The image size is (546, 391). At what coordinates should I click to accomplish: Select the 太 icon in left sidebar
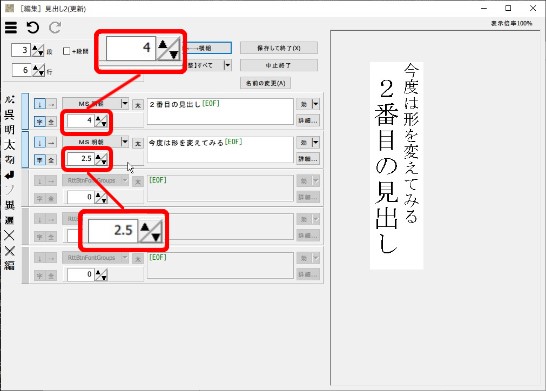(x=9, y=144)
